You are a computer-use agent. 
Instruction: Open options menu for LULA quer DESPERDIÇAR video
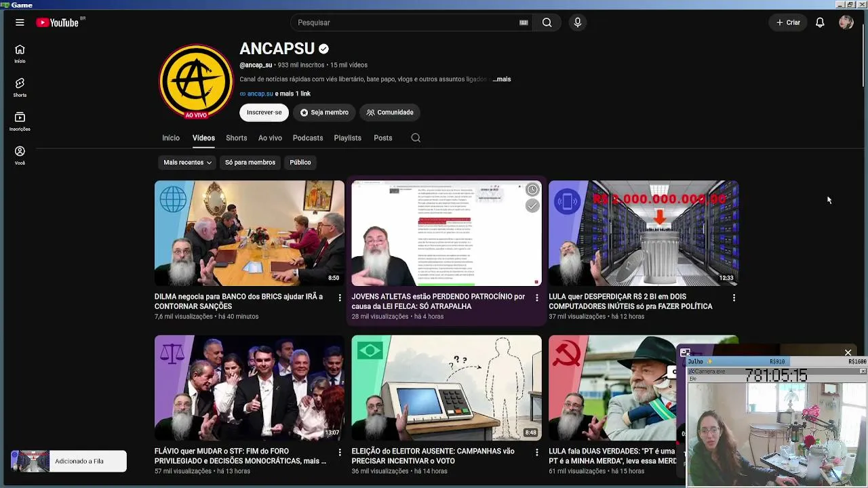(734, 298)
